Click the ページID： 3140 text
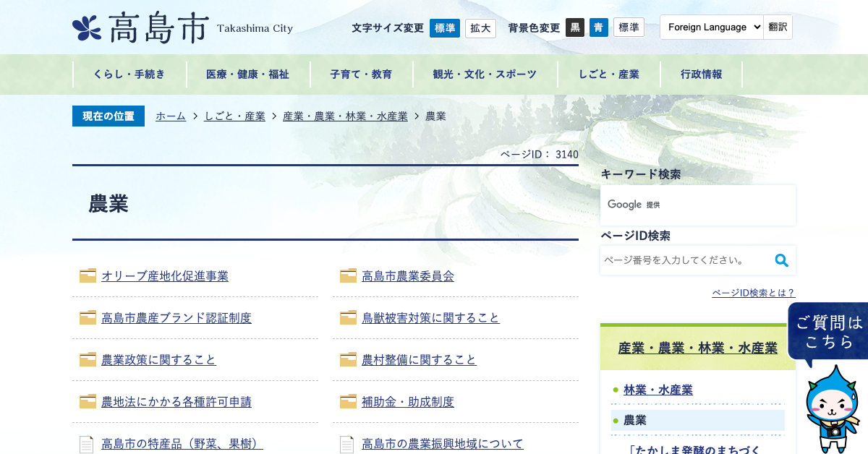 (540, 154)
